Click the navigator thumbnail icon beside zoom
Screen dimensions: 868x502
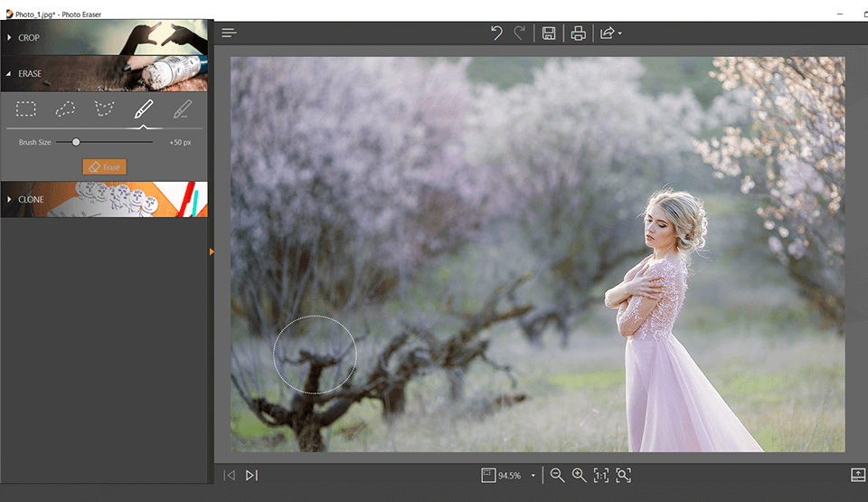click(488, 476)
